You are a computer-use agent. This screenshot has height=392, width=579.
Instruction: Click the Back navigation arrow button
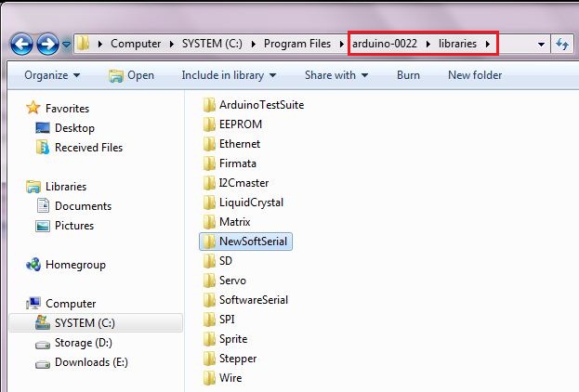[22, 44]
